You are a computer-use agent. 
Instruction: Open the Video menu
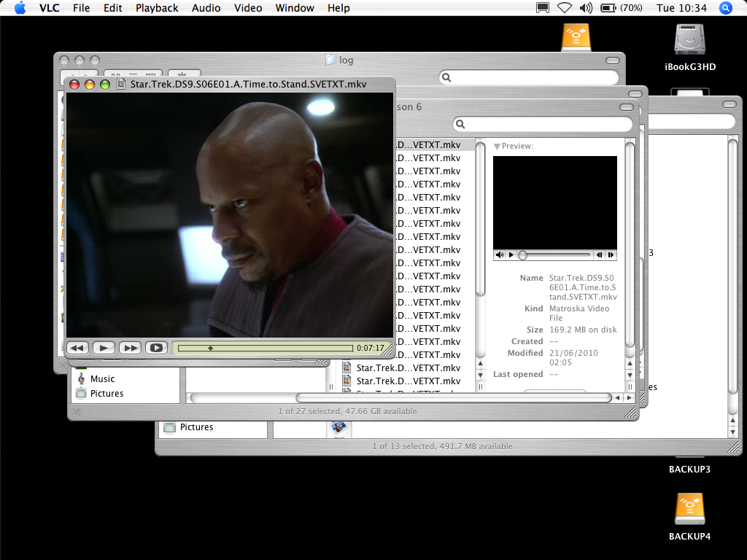pos(248,8)
